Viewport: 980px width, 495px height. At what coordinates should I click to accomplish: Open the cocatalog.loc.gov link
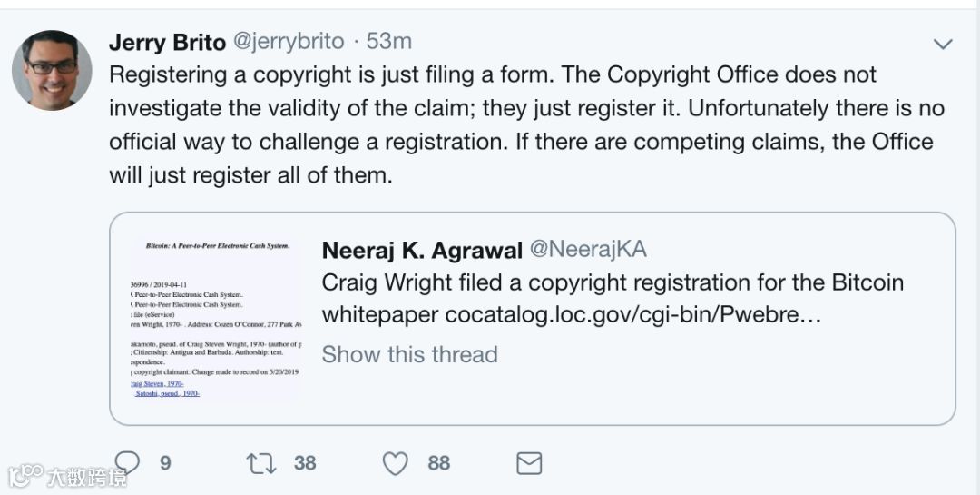pos(632,315)
